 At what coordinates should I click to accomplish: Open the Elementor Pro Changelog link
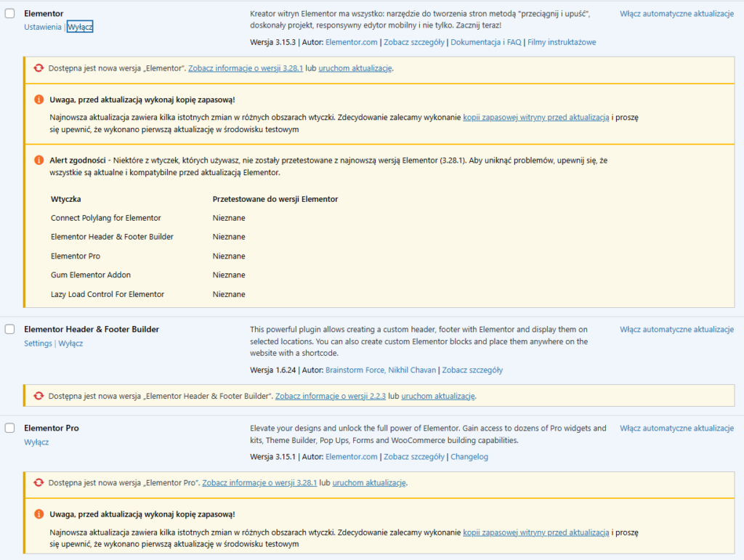coord(469,457)
